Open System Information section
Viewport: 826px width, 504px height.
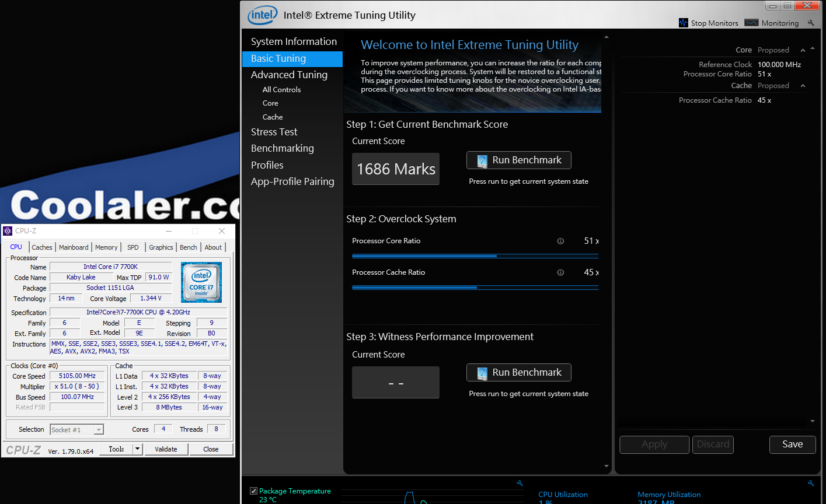pos(294,41)
